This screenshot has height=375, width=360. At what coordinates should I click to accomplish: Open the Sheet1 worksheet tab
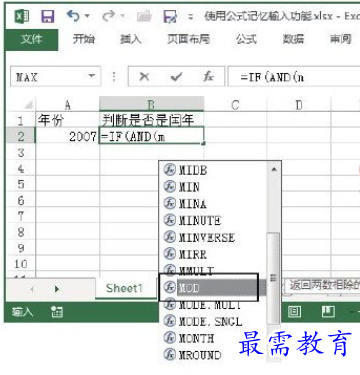[124, 288]
